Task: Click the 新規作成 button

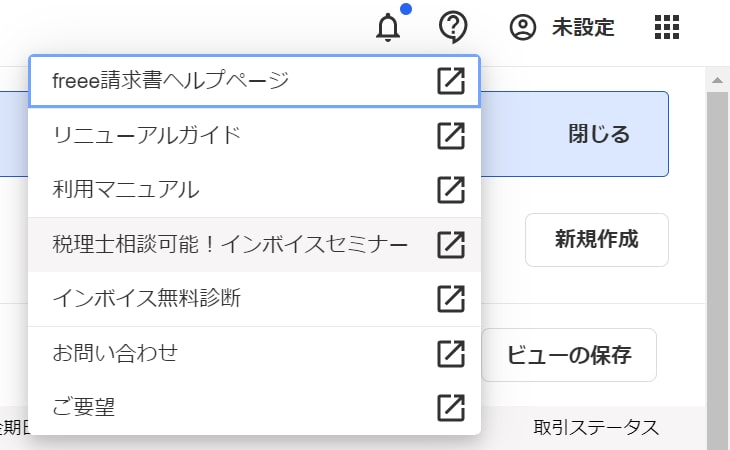Action: coord(596,240)
